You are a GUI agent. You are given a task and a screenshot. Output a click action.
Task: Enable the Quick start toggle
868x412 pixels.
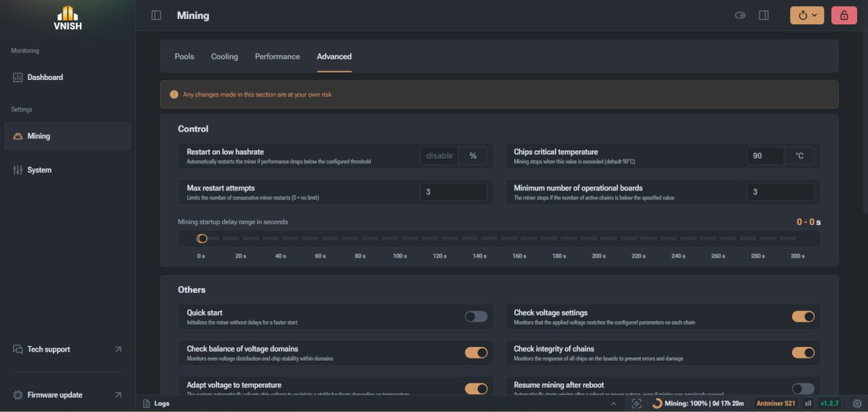pyautogui.click(x=476, y=316)
